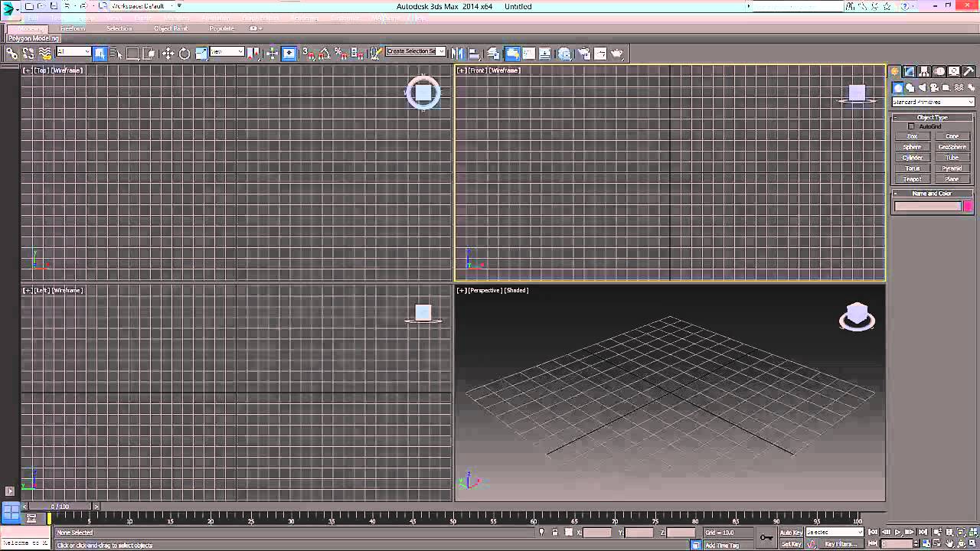Open reference coordinate system View dropdown
980x551 pixels.
[x=227, y=51]
